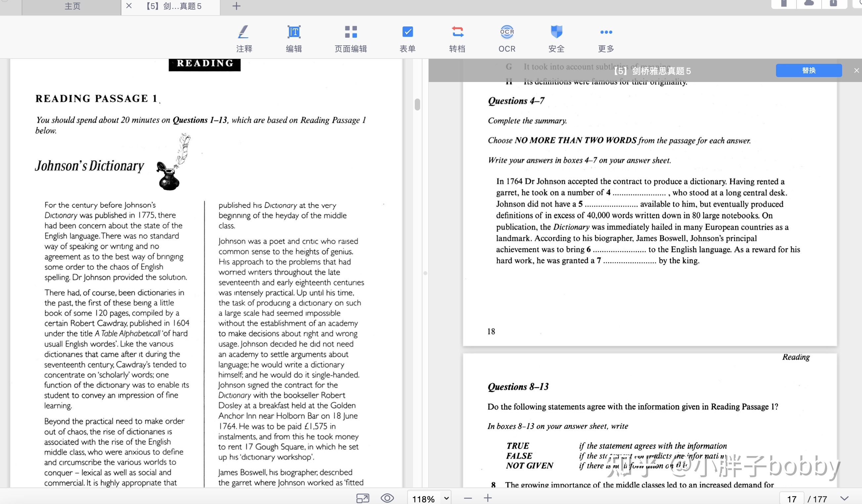The image size is (862, 504).
Task: Click the page navigation down chevron
Action: 844,498
